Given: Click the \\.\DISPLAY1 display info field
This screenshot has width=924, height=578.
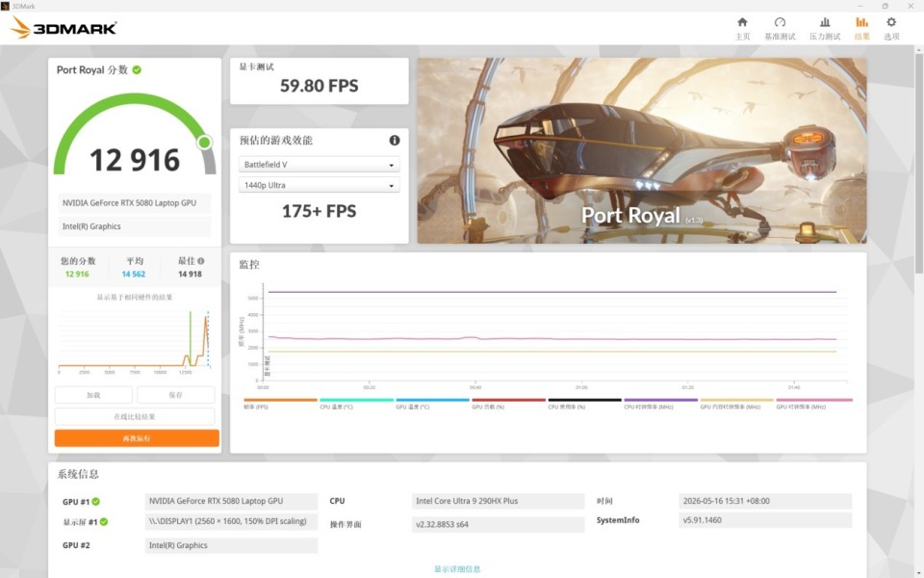Looking at the screenshot, I should tap(231, 521).
